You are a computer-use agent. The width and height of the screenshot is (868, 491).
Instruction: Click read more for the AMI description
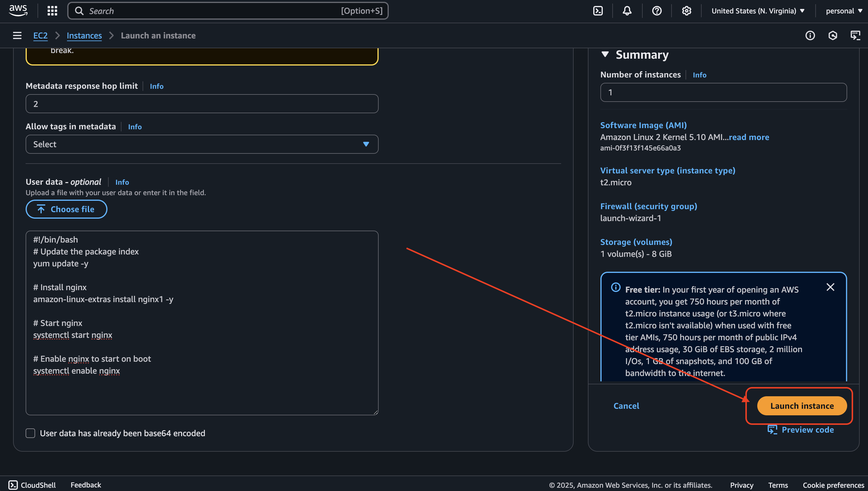click(x=749, y=137)
